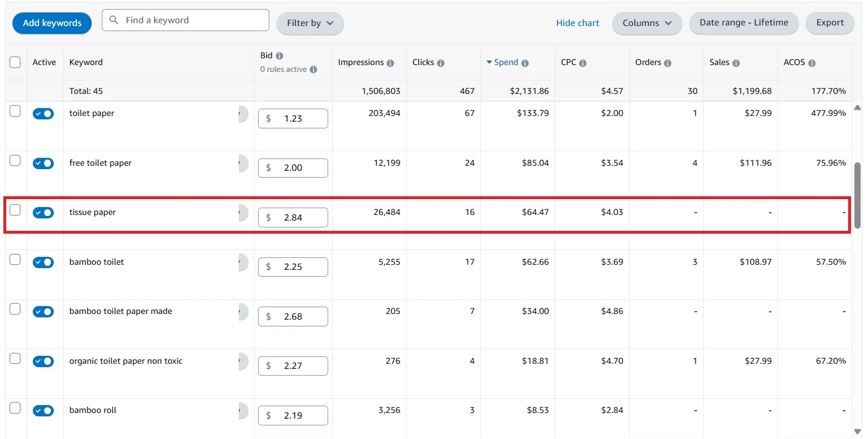Image resolution: width=868 pixels, height=439 pixels.
Task: Click the 'Add keywords' button
Action: tap(52, 23)
